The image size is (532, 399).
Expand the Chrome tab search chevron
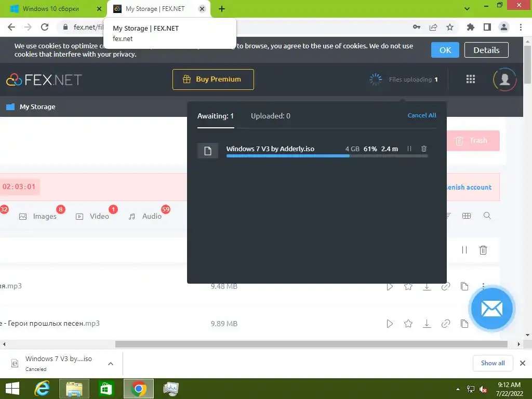(467, 9)
